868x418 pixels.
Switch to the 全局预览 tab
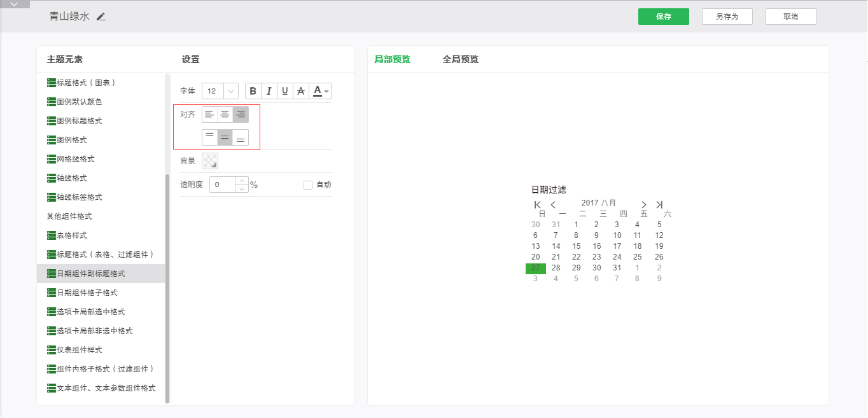460,59
